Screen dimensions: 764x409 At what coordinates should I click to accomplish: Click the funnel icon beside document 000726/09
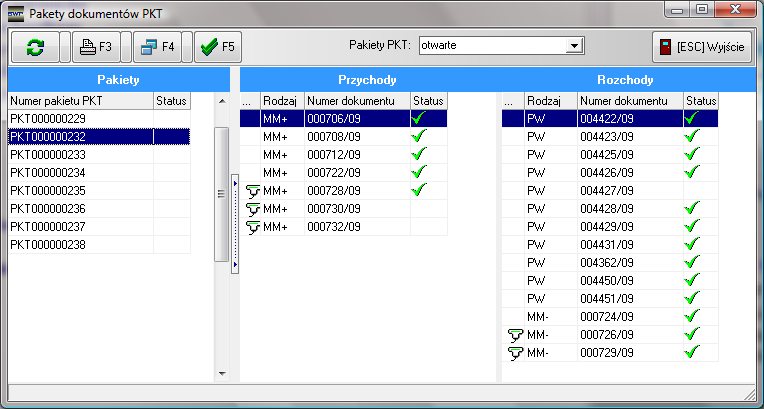(514, 334)
